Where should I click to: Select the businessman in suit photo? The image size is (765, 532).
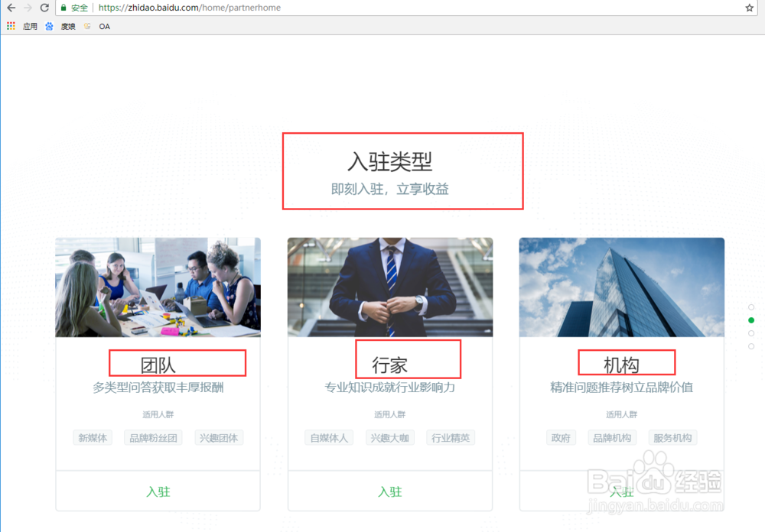[x=390, y=287]
